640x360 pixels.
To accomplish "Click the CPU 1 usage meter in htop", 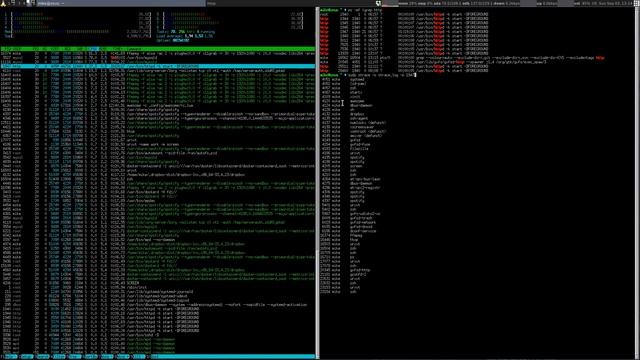I will click(78, 14).
